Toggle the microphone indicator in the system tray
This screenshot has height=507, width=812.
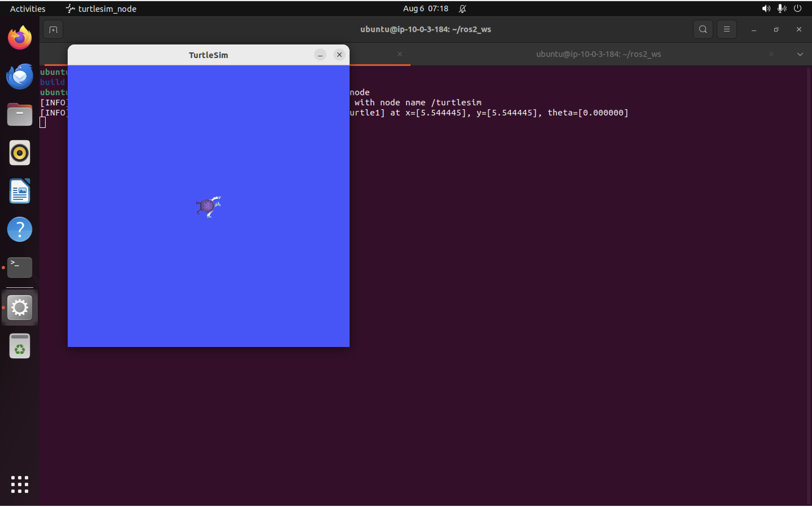781,9
